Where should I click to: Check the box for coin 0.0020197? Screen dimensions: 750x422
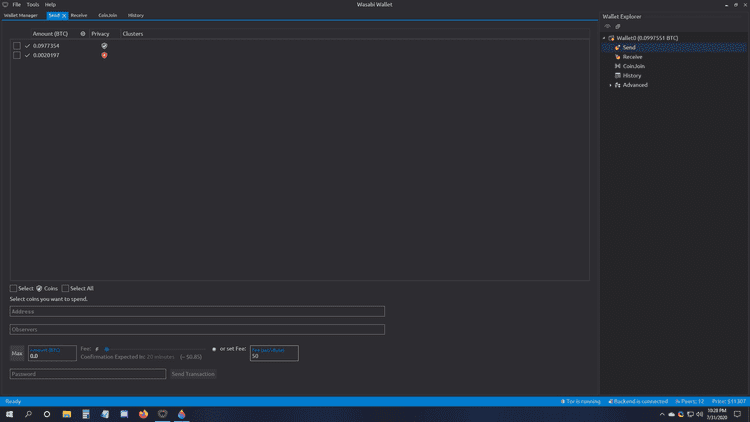point(17,55)
